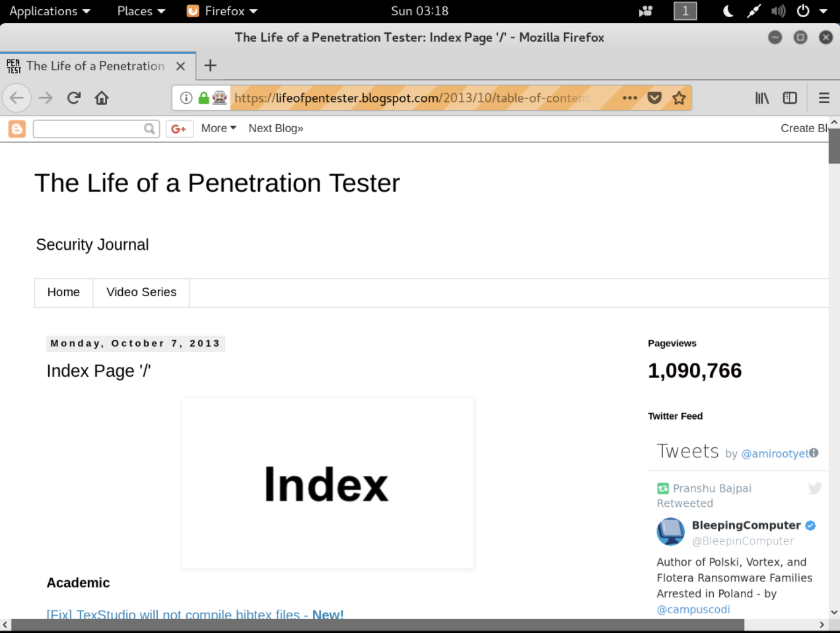Open the volume speaker icon
Screen dimensions: 840x637
778,11
